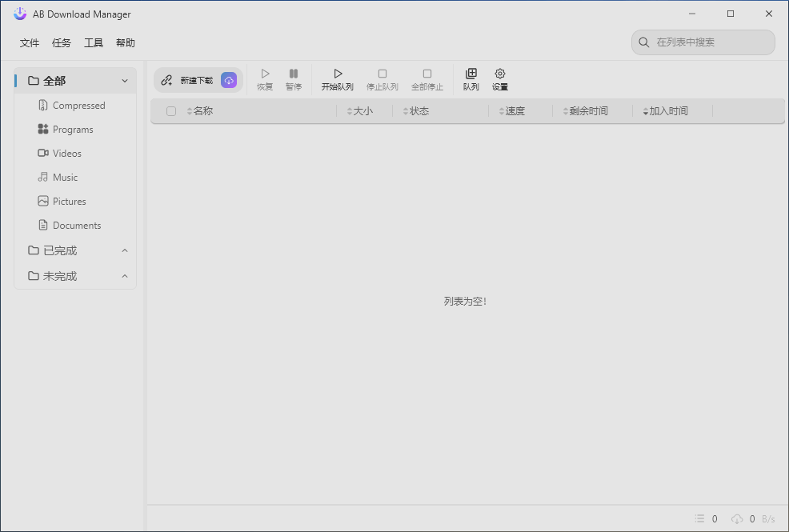Expand the 未完成 folder chevron
789x532 pixels.
125,276
